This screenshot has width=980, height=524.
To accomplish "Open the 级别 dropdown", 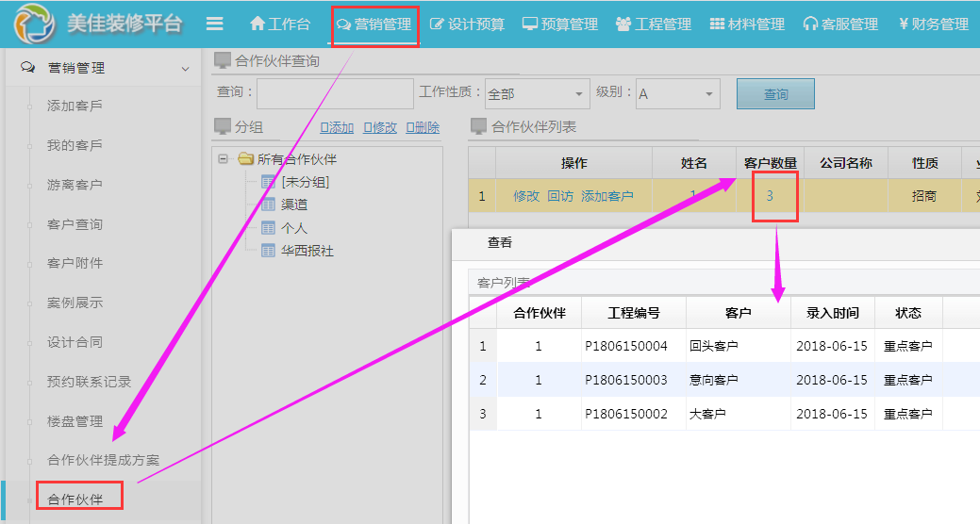I will [677, 93].
